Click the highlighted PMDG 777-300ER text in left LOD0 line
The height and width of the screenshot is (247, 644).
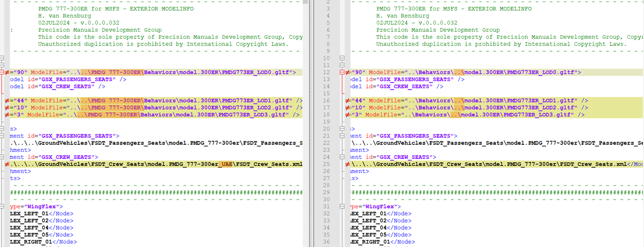(x=113, y=72)
